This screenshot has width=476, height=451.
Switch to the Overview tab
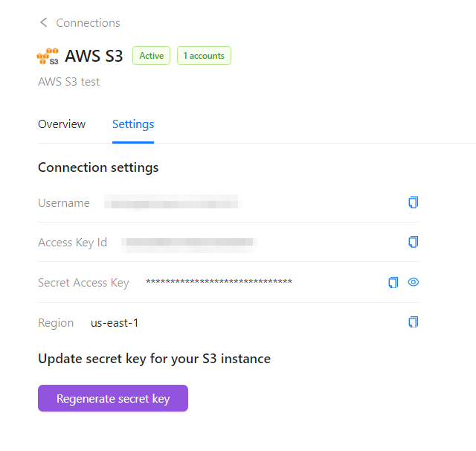[x=62, y=124]
